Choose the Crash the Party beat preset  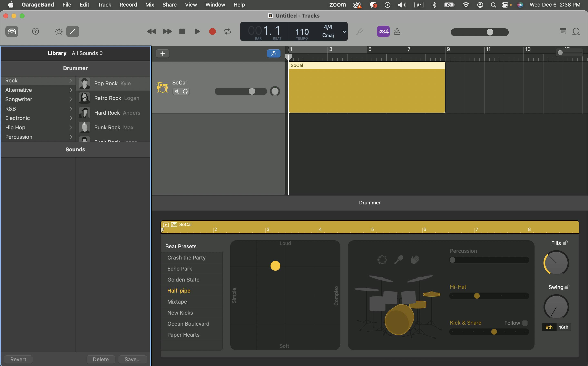click(192, 257)
